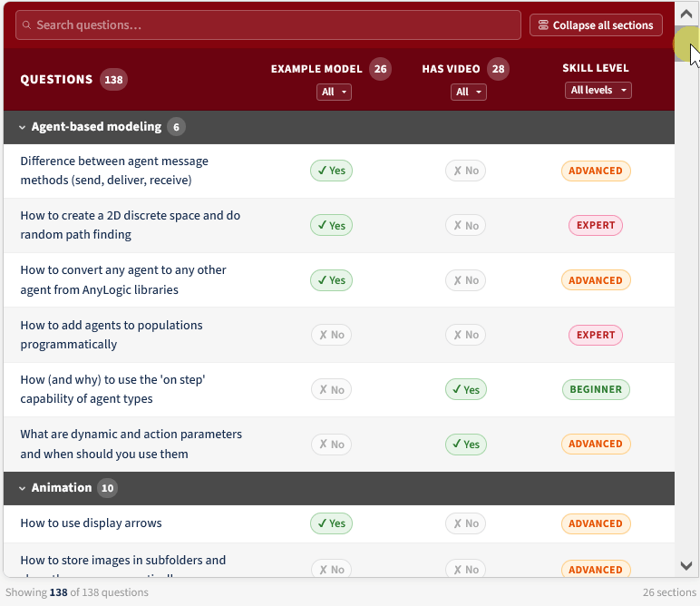
Task: Collapse the Animation section
Action: coord(23,488)
